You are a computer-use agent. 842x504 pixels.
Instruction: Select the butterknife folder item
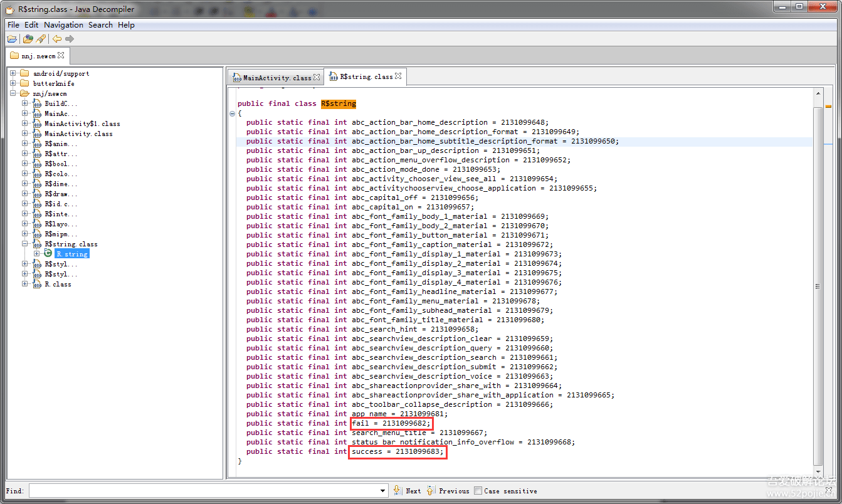pyautogui.click(x=53, y=83)
